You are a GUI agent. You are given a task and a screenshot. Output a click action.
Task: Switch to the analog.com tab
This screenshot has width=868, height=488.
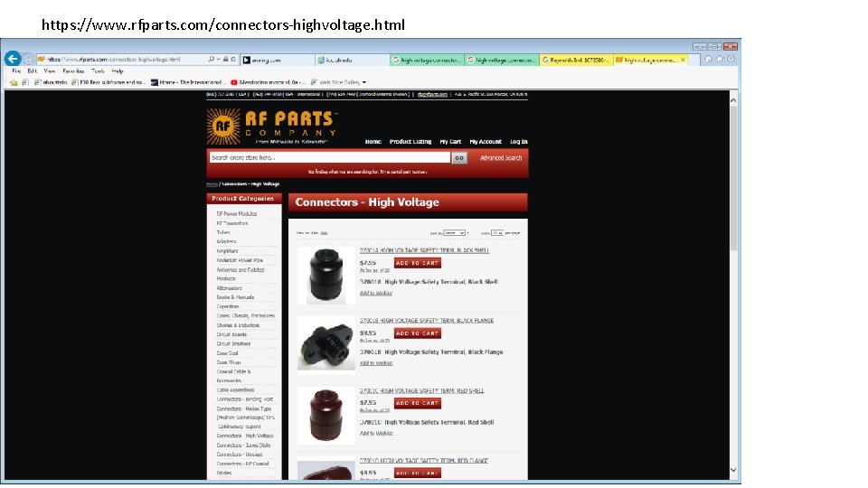278,60
